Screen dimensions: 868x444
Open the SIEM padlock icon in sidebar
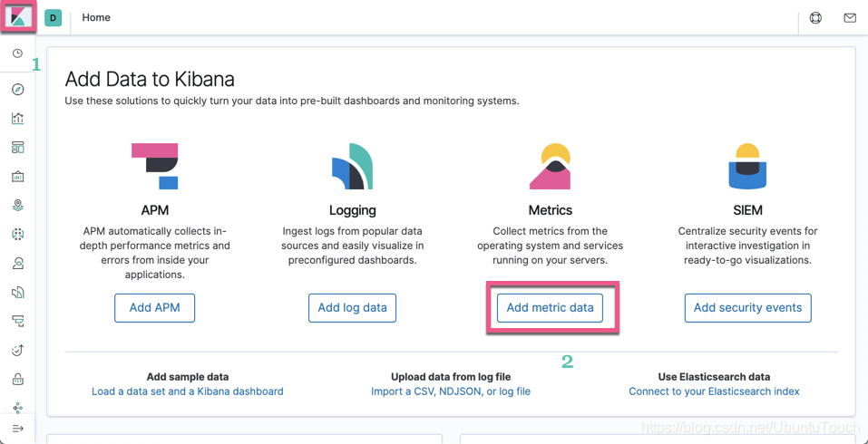pos(17,380)
